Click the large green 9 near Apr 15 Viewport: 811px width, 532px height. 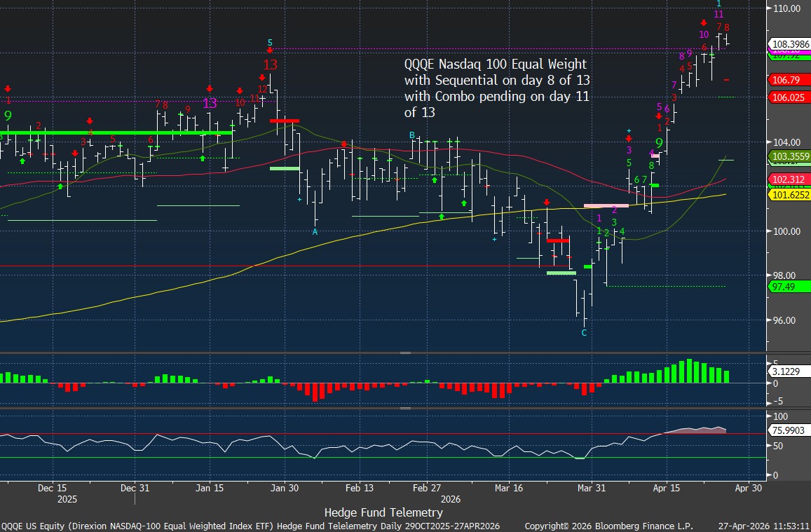(658, 144)
